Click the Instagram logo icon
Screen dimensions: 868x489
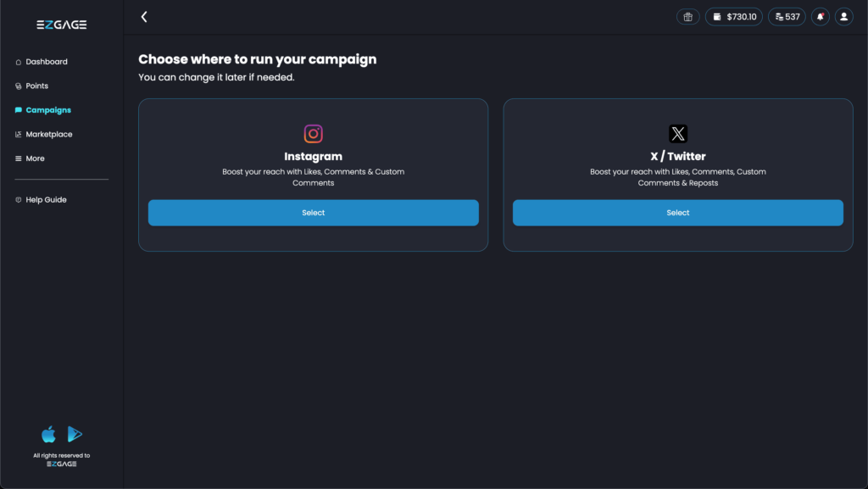(x=314, y=134)
